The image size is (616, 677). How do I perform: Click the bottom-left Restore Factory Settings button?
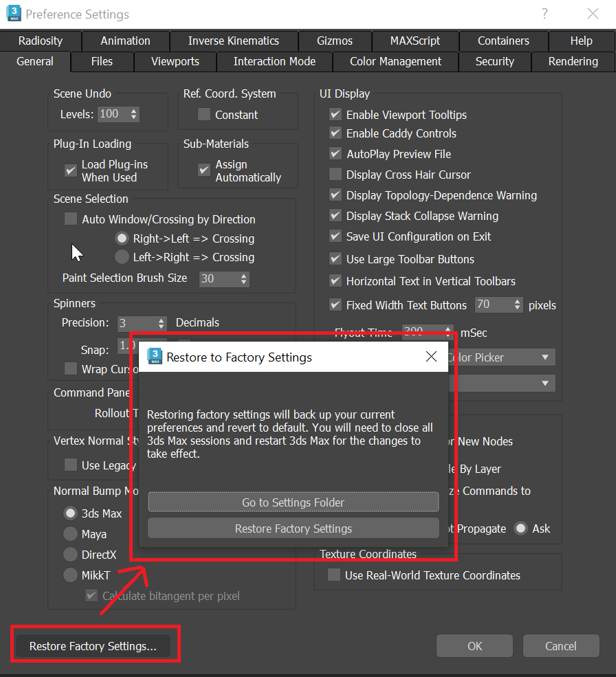[94, 646]
